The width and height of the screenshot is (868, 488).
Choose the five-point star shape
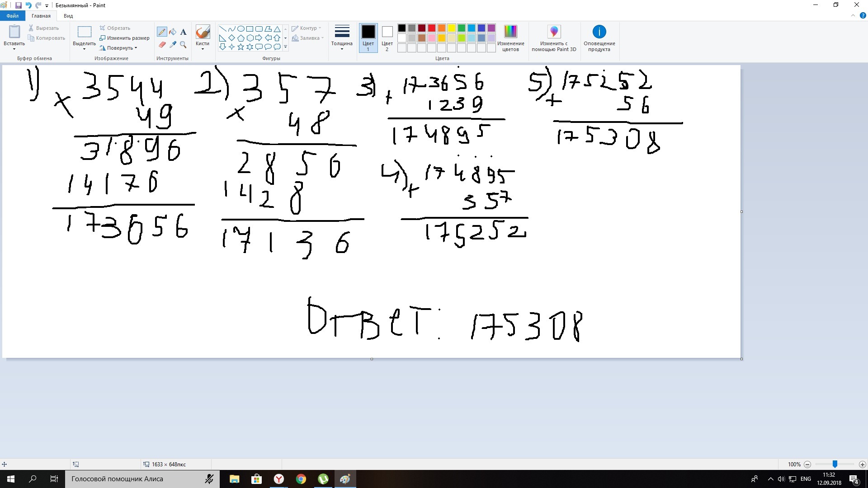point(241,47)
